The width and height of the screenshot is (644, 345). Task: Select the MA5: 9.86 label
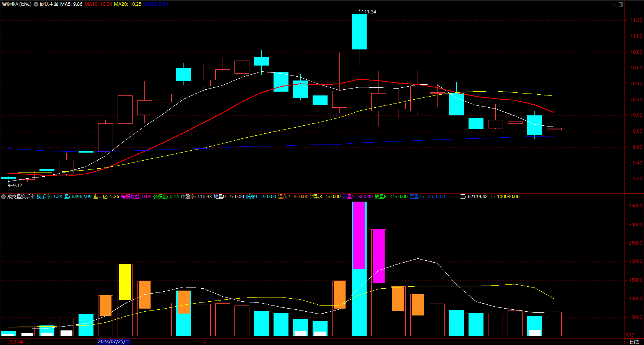click(x=71, y=4)
